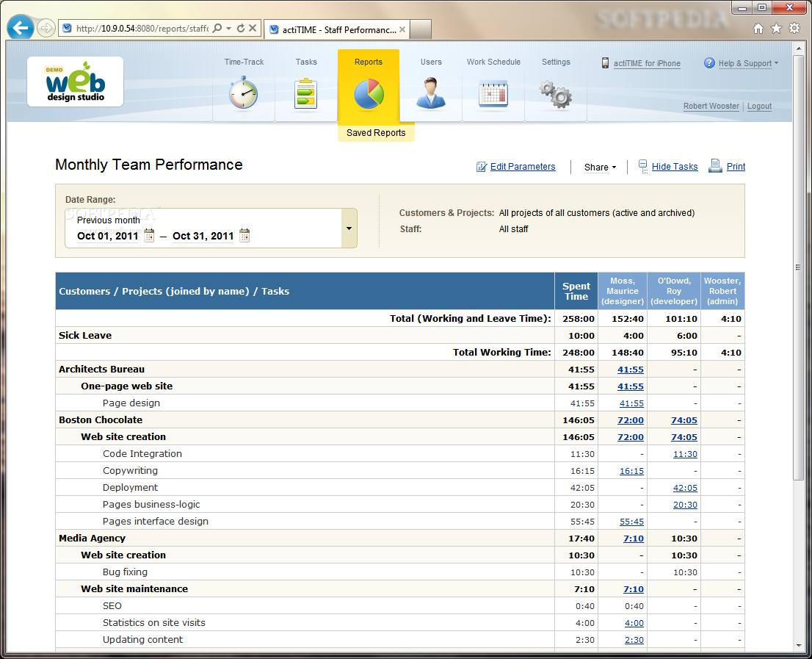This screenshot has height=659, width=812.
Task: Open the Users person icon
Action: pyautogui.click(x=431, y=94)
